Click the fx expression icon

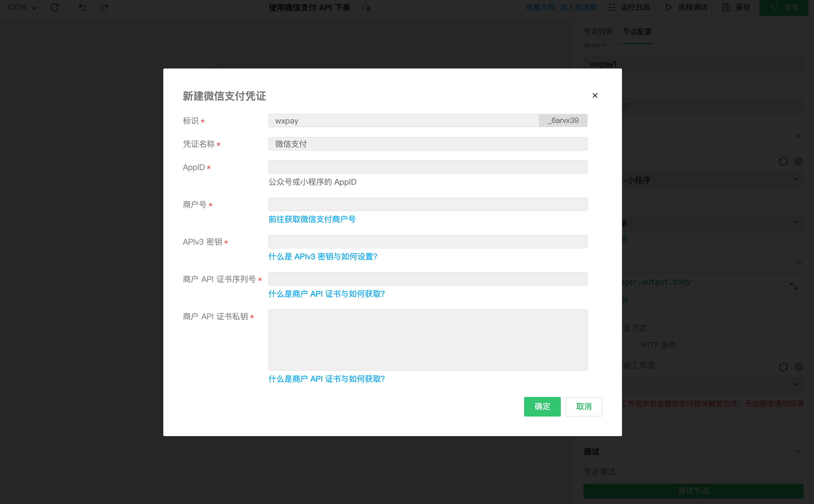tap(798, 262)
